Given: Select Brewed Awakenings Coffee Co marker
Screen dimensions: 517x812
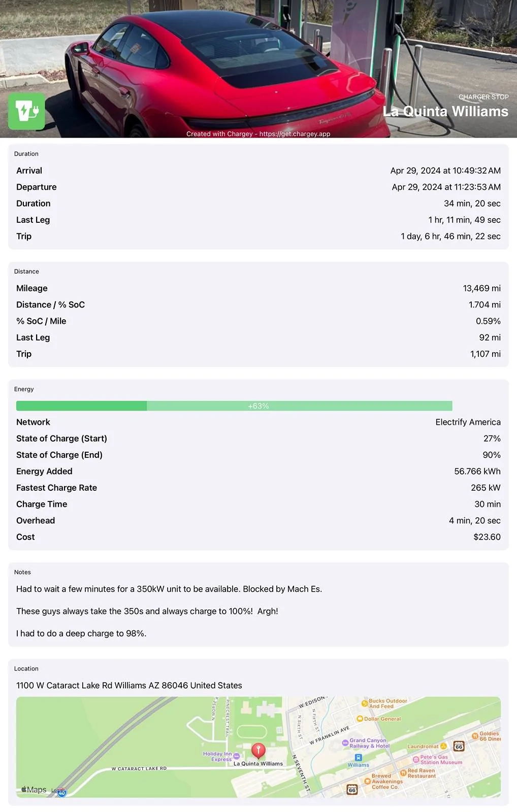Looking at the screenshot, I should click(x=367, y=781).
